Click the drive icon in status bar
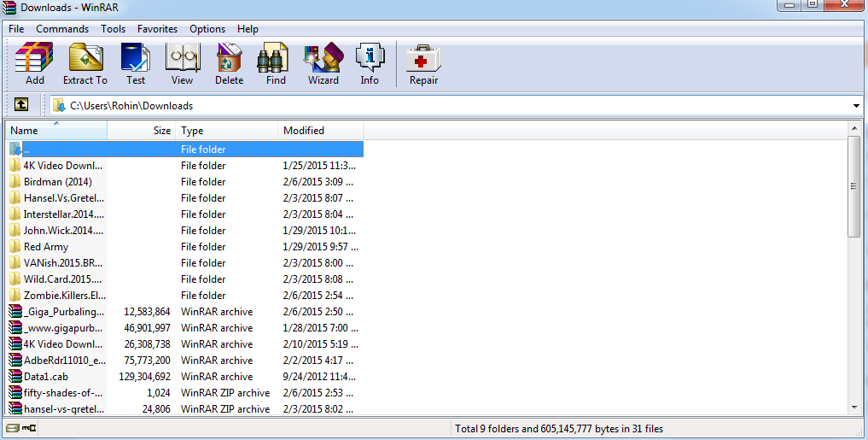 pos(12,428)
